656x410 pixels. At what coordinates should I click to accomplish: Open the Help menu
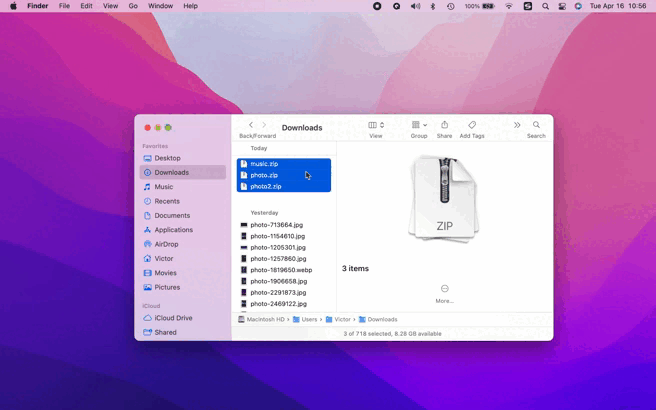[x=190, y=6]
